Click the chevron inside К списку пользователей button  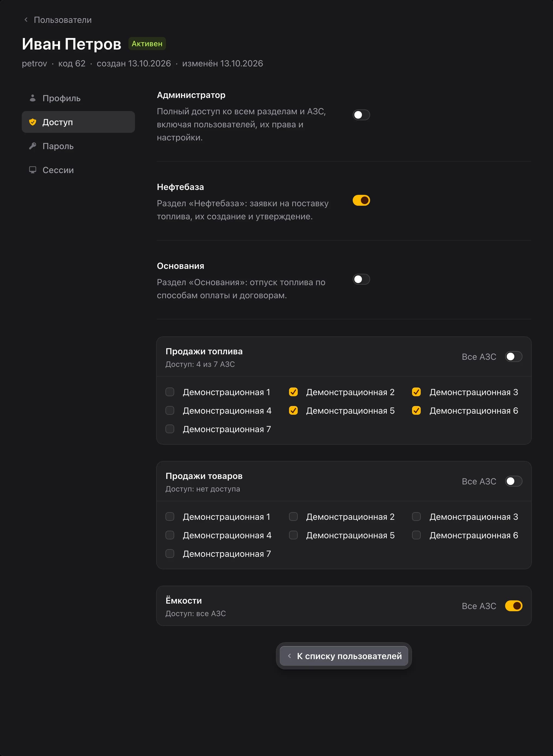pos(289,656)
